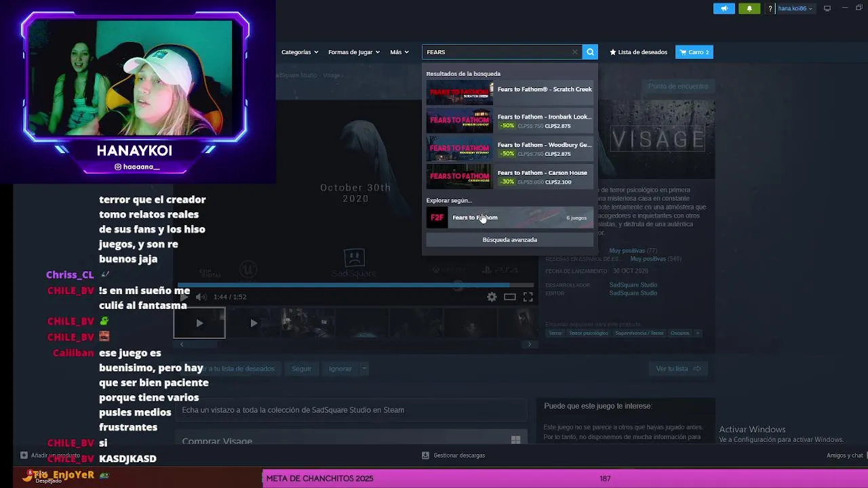Clear the FEARS search text

(x=575, y=52)
